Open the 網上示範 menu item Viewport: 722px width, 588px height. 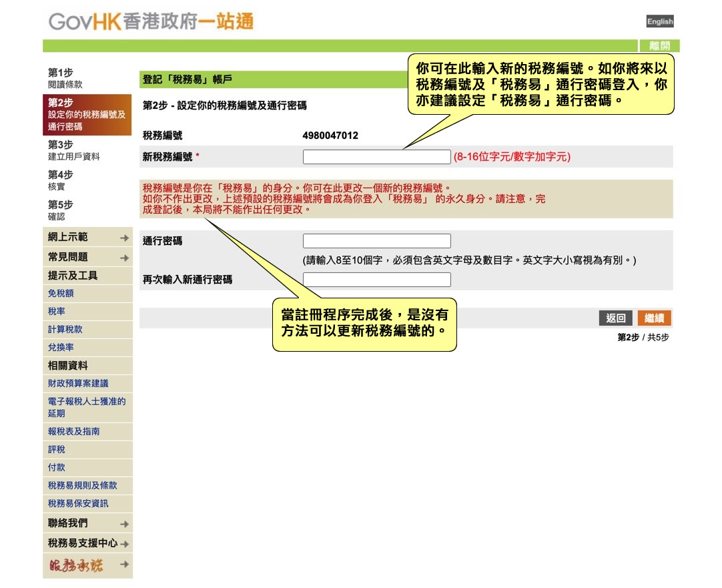[x=87, y=237]
